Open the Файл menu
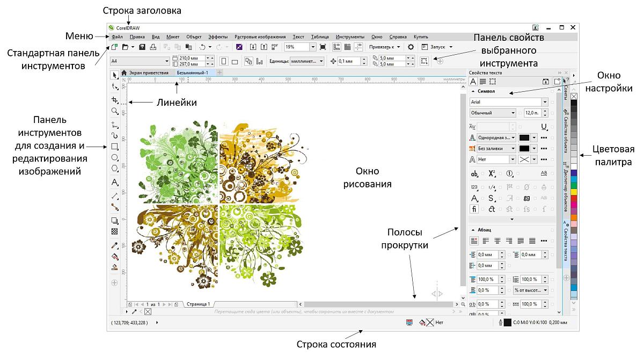The image size is (644, 357). [x=117, y=37]
